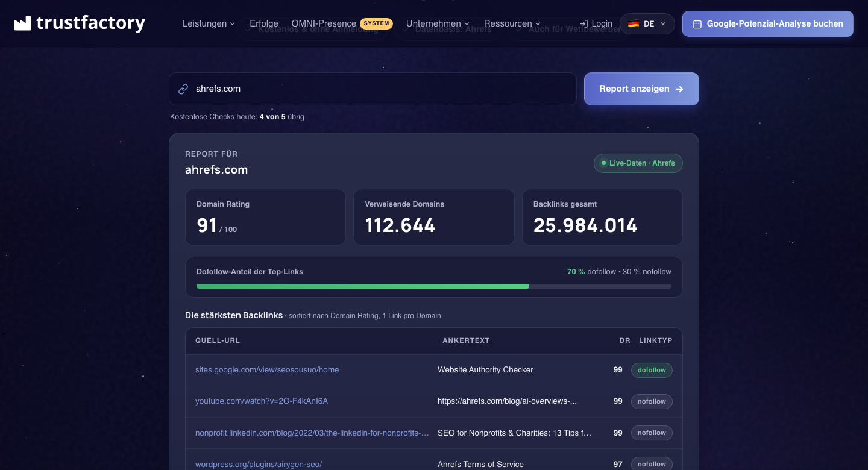
Task: Open the Erfolge menu item
Action: 264,23
